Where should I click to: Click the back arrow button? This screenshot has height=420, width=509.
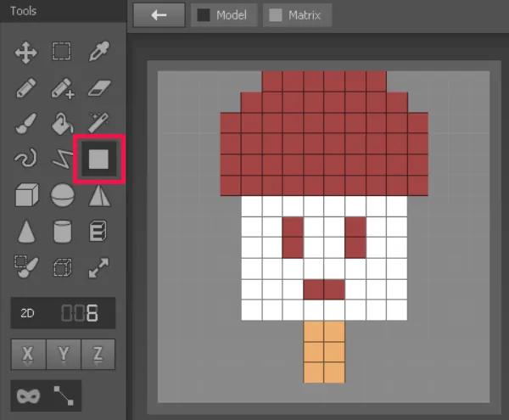[x=159, y=15]
